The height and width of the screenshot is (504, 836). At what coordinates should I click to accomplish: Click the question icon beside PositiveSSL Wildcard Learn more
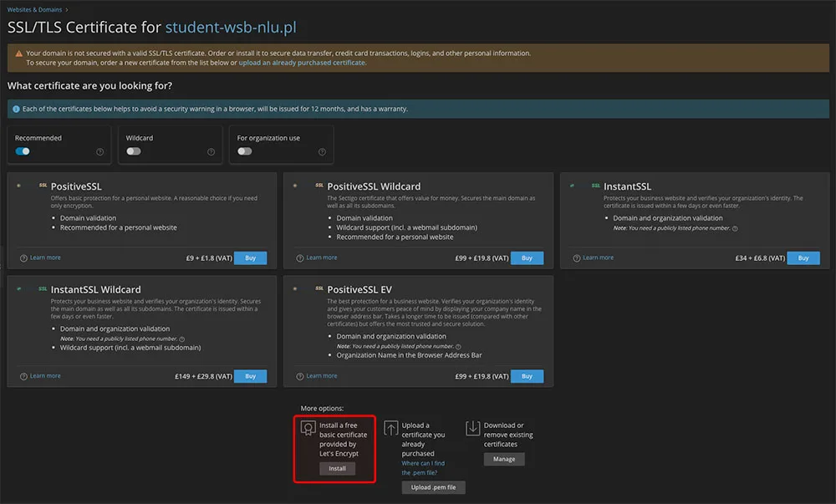299,258
